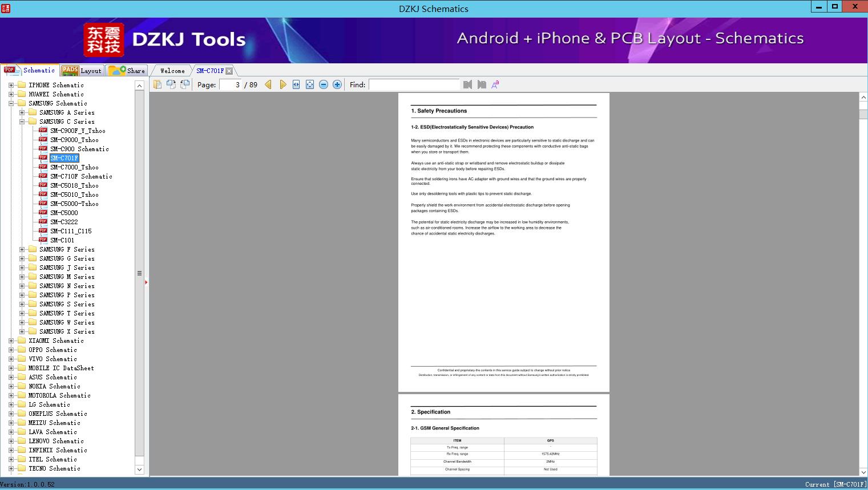Open SM-C710F Schematic file
Viewport: 868px width, 490px height.
click(81, 176)
